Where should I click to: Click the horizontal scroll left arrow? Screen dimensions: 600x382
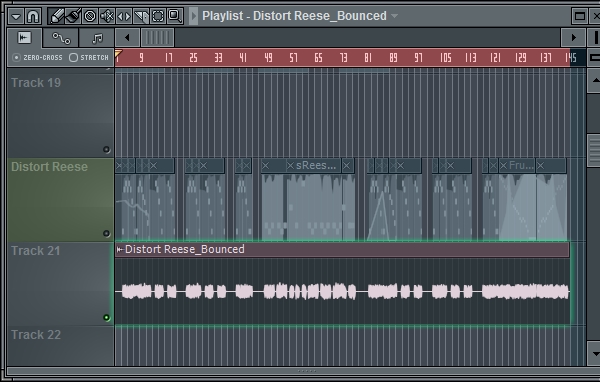click(x=127, y=38)
